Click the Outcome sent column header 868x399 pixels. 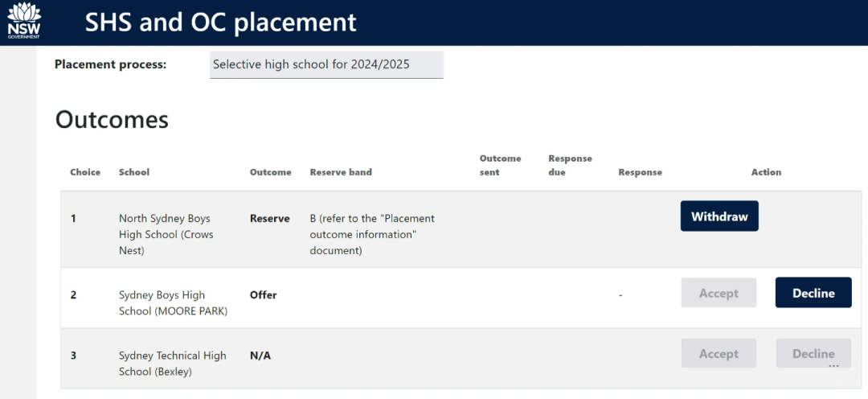point(500,165)
